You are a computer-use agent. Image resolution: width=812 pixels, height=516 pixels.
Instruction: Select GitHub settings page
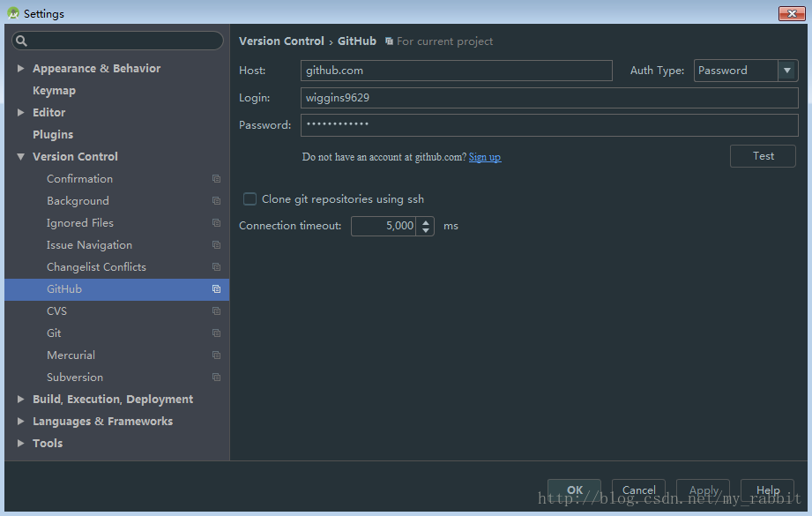pyautogui.click(x=117, y=289)
